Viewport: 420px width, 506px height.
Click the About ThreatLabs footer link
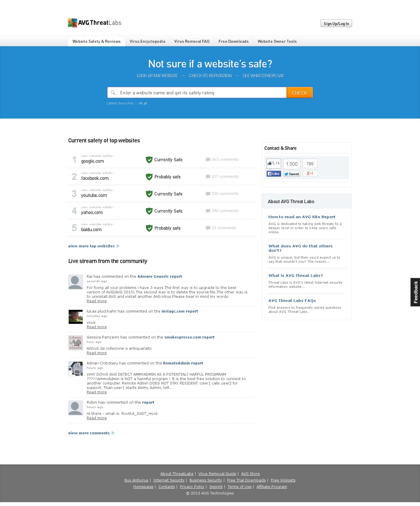tap(177, 474)
